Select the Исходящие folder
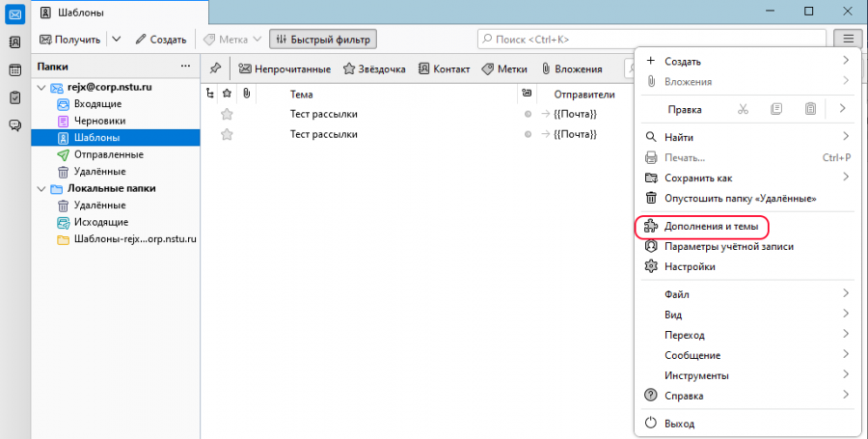 point(115,222)
